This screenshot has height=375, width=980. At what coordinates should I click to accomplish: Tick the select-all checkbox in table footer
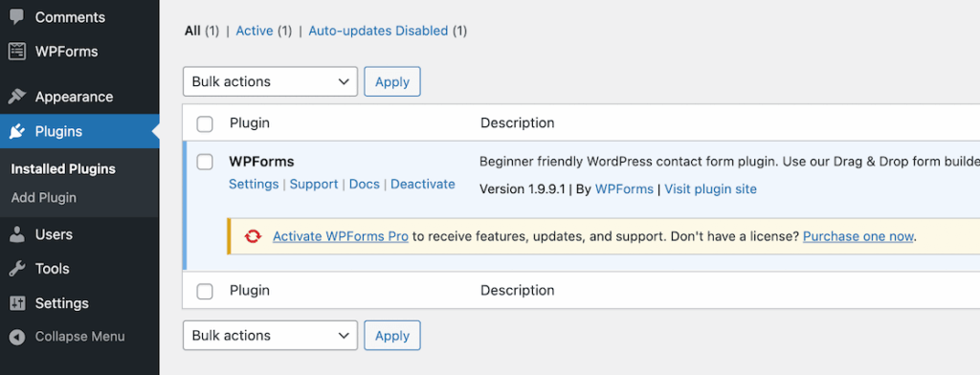click(x=205, y=291)
